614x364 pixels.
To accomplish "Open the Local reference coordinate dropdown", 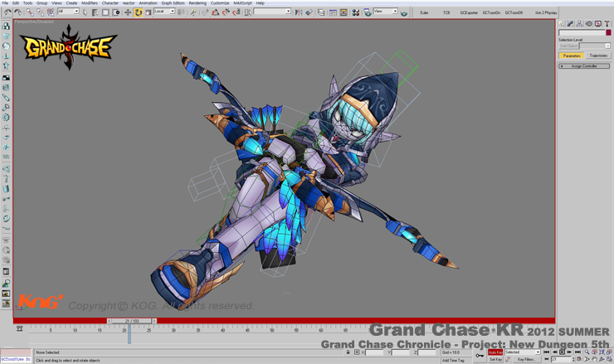I will [x=164, y=12].
